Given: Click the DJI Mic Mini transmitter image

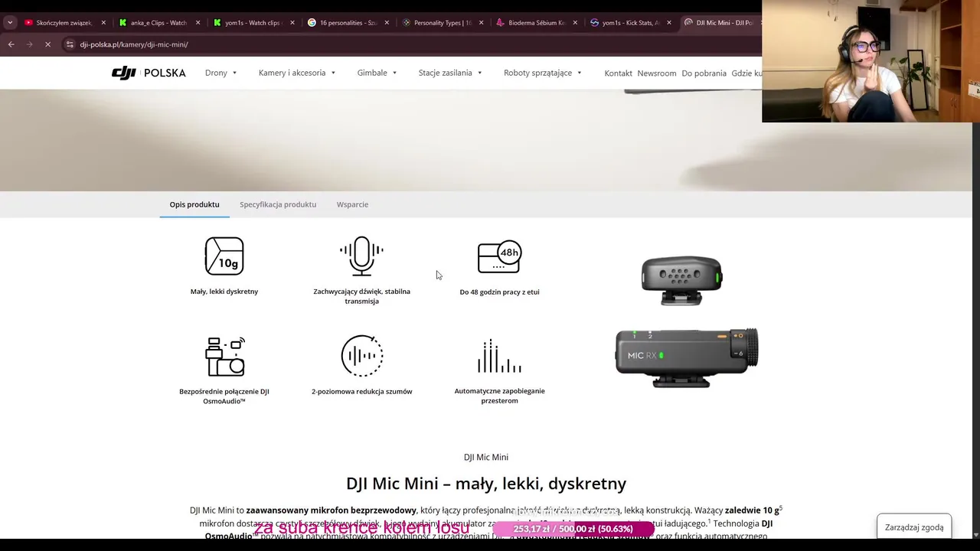Looking at the screenshot, I should 681,281.
